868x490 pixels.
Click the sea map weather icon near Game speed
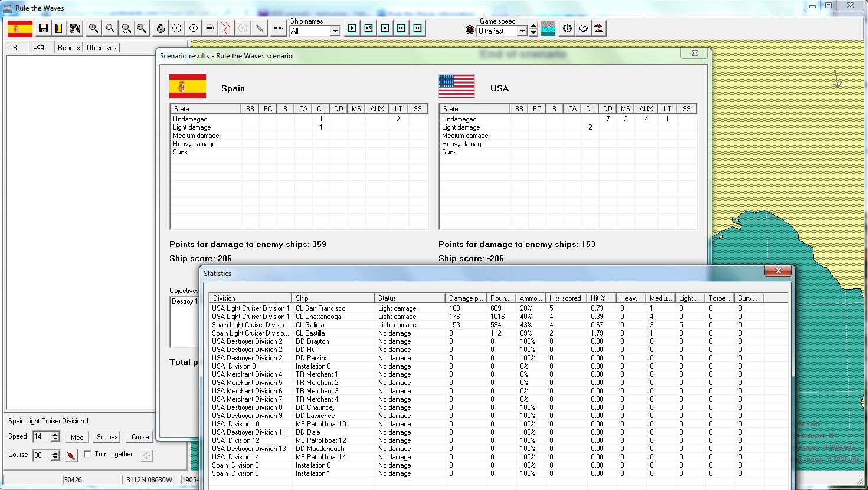click(548, 28)
